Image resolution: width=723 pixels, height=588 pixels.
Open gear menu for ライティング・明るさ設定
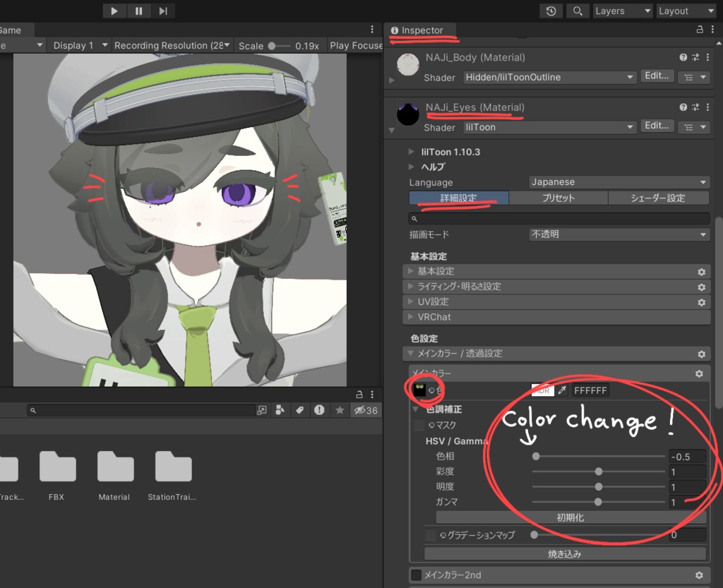click(701, 287)
